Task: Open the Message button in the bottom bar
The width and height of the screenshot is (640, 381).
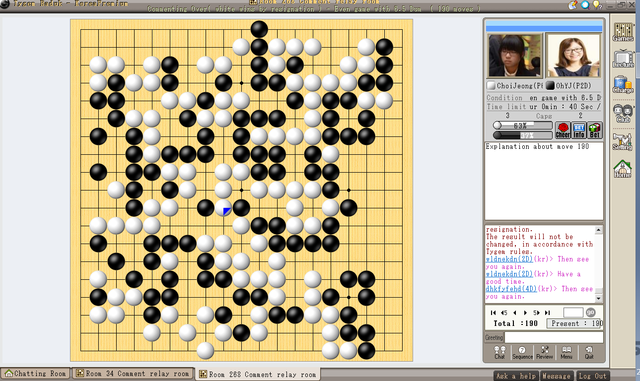Action: click(556, 376)
